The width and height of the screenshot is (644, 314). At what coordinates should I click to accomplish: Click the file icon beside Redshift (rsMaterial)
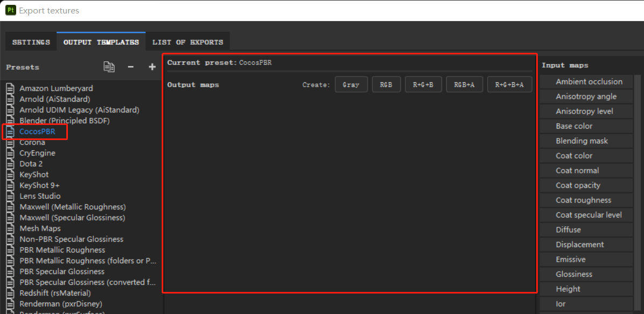10,294
